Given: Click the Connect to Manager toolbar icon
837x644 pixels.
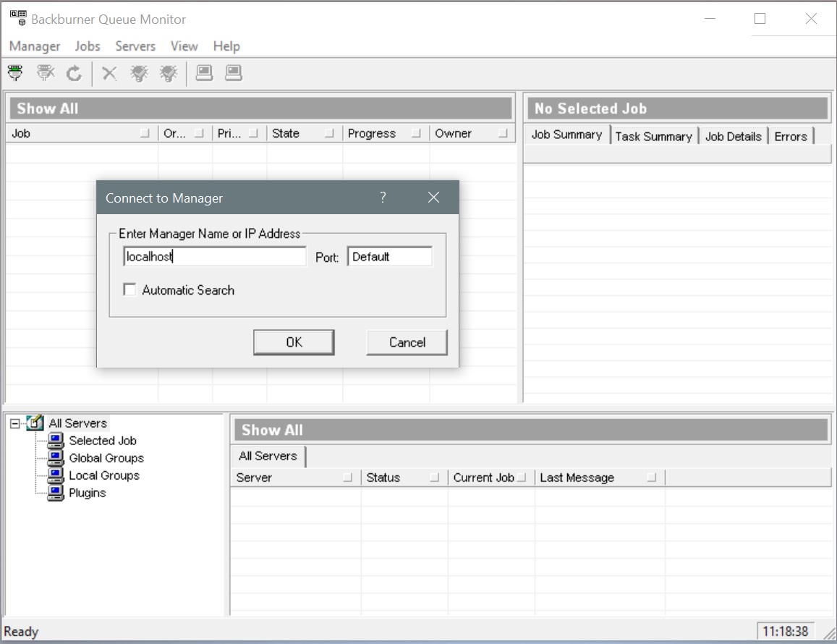Looking at the screenshot, I should (x=15, y=72).
